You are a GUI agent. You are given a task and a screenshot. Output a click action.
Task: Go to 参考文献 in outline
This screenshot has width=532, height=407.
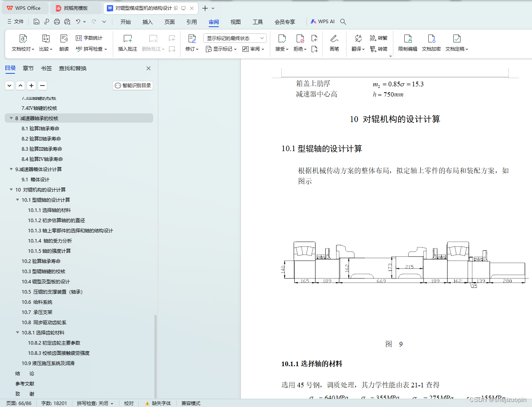(x=25, y=383)
